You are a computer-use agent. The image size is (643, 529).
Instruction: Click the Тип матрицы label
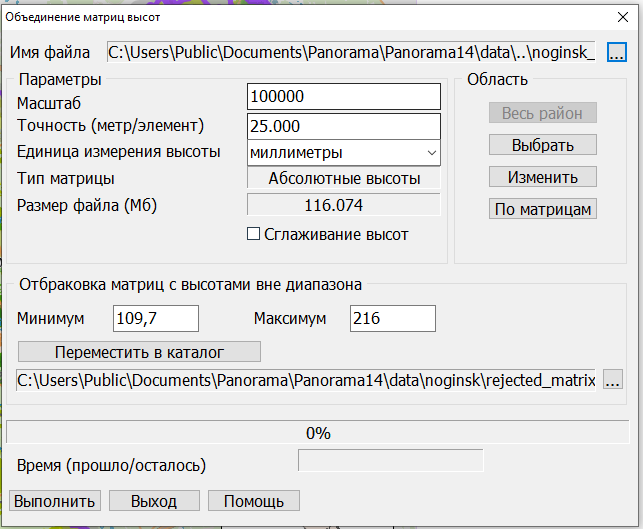coord(66,179)
